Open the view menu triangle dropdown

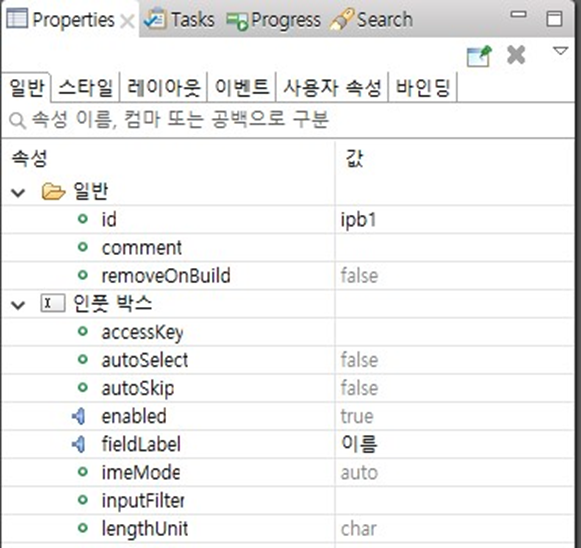(x=560, y=51)
